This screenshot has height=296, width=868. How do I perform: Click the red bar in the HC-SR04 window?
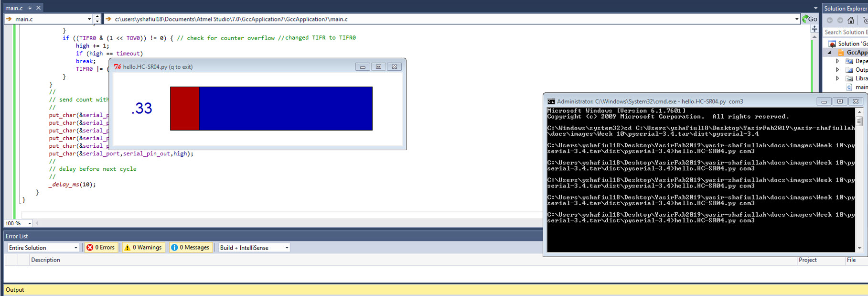(x=185, y=109)
